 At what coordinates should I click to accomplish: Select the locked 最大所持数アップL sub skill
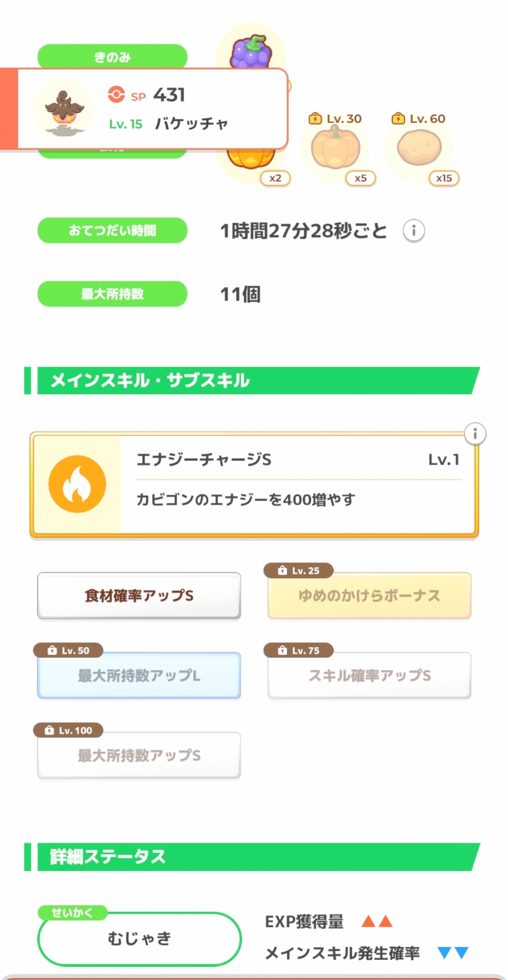(139, 676)
